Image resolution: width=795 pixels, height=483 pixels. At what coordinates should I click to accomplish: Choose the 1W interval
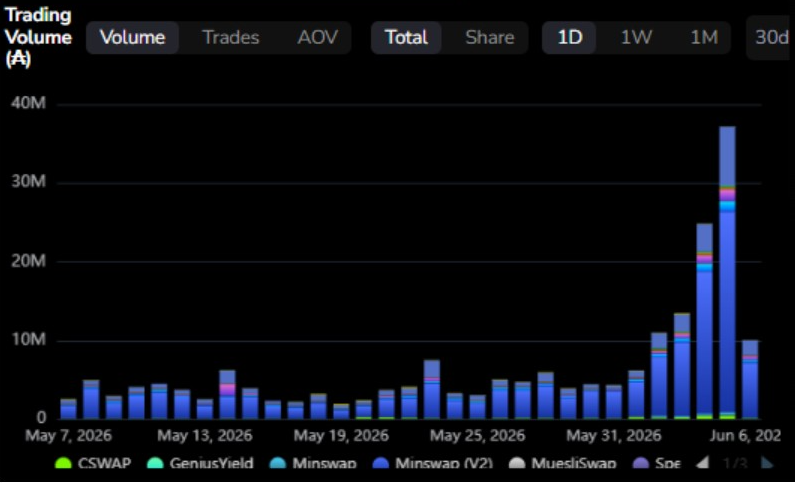636,38
